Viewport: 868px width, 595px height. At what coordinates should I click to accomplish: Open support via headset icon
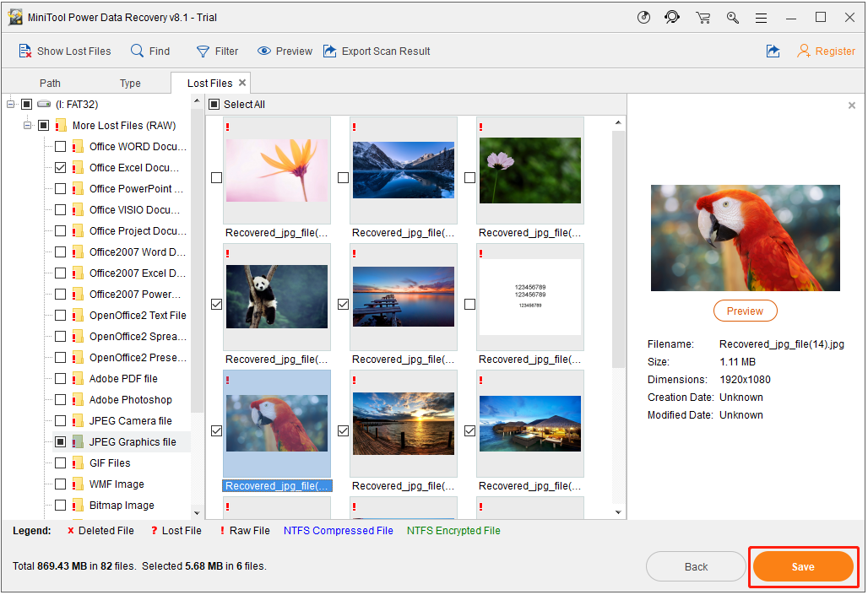(672, 17)
